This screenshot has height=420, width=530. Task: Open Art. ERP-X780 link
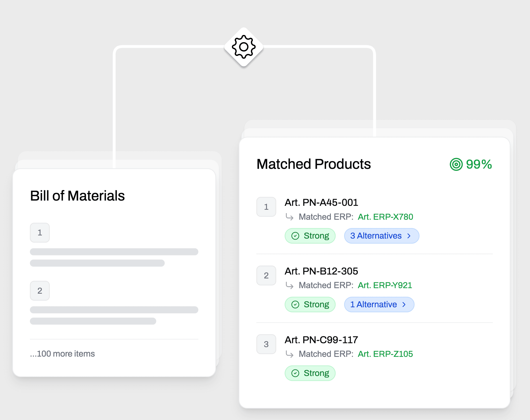(385, 217)
